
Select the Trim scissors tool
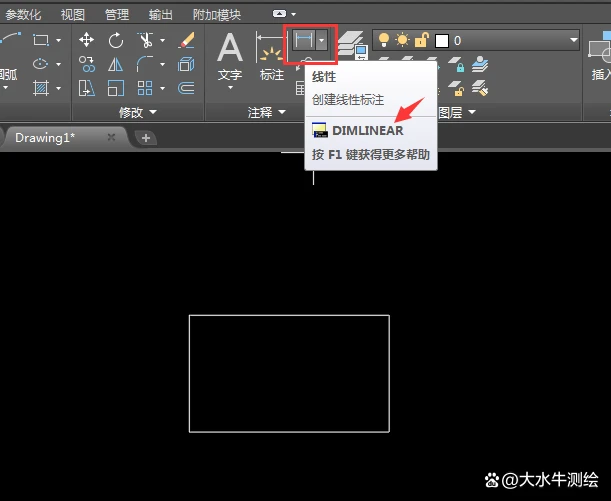click(145, 40)
